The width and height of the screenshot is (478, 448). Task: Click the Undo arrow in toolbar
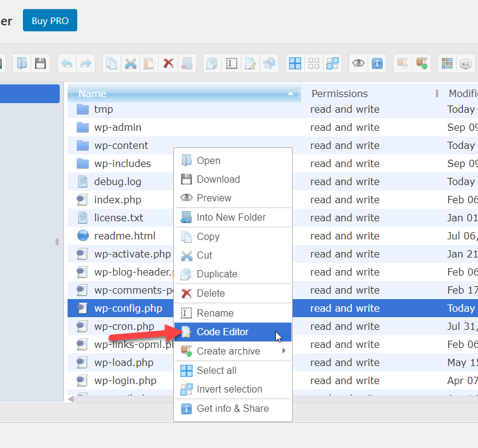coord(67,63)
